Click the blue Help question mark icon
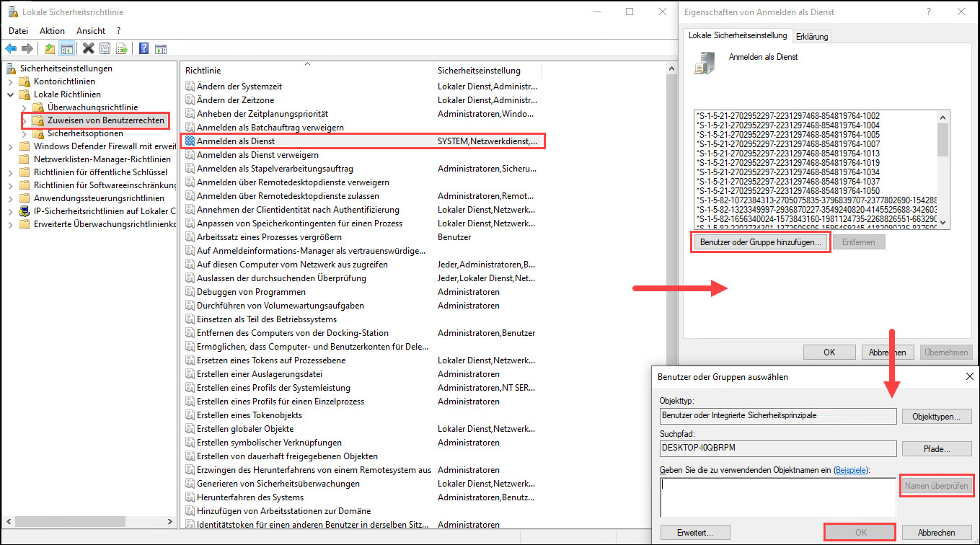This screenshot has height=545, width=980. (144, 49)
